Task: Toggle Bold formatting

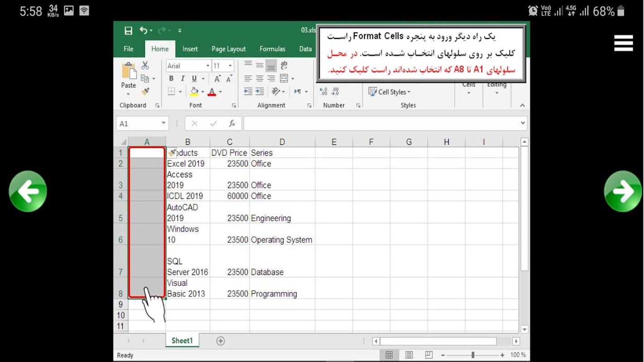Action: [171, 79]
